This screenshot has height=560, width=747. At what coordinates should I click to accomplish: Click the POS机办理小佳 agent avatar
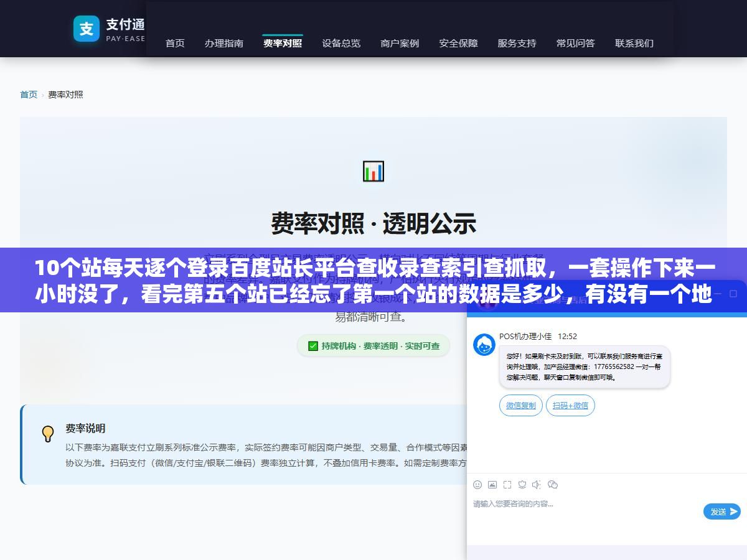click(484, 345)
